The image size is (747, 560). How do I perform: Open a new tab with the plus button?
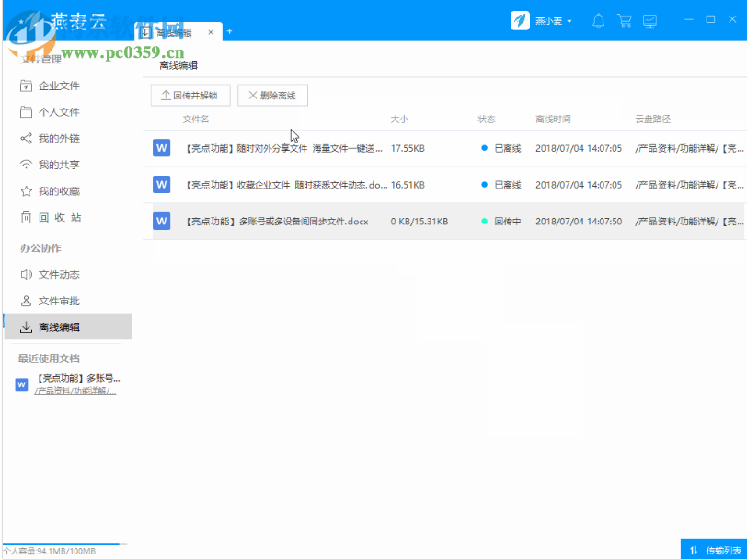[x=229, y=31]
